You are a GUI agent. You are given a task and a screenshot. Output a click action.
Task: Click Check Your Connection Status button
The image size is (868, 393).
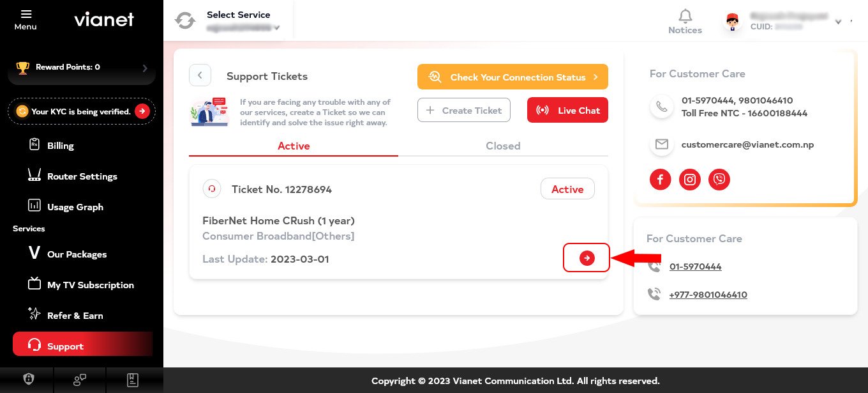click(513, 77)
